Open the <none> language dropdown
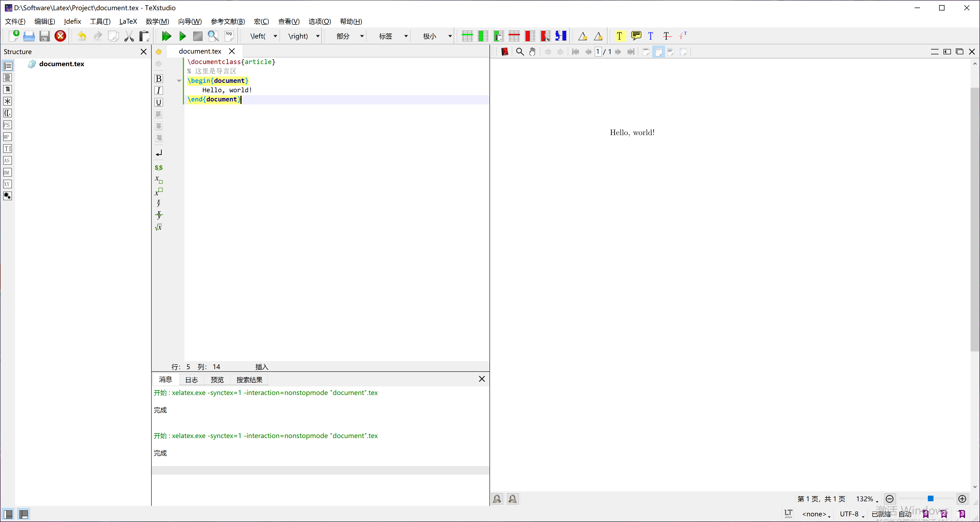The width and height of the screenshot is (980, 522). [x=816, y=514]
